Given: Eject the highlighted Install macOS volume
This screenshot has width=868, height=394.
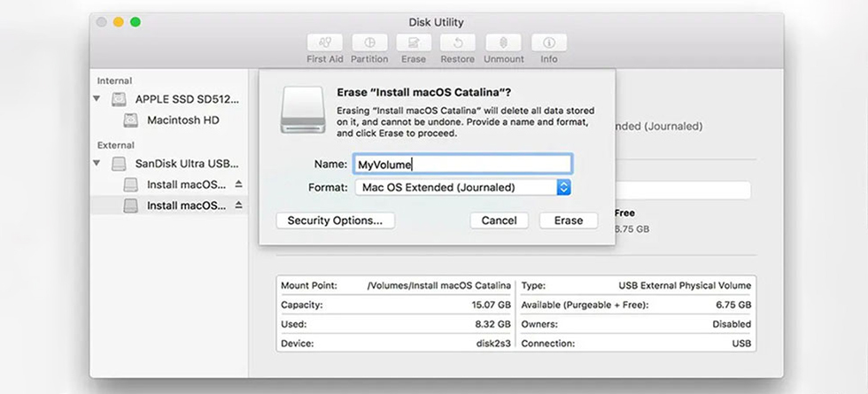Looking at the screenshot, I should click(238, 205).
